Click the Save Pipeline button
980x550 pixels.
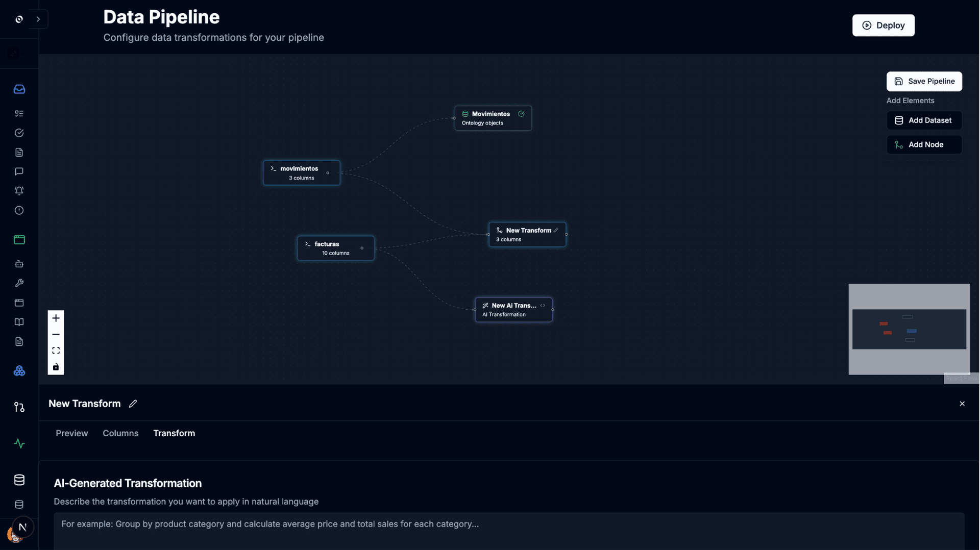924,81
